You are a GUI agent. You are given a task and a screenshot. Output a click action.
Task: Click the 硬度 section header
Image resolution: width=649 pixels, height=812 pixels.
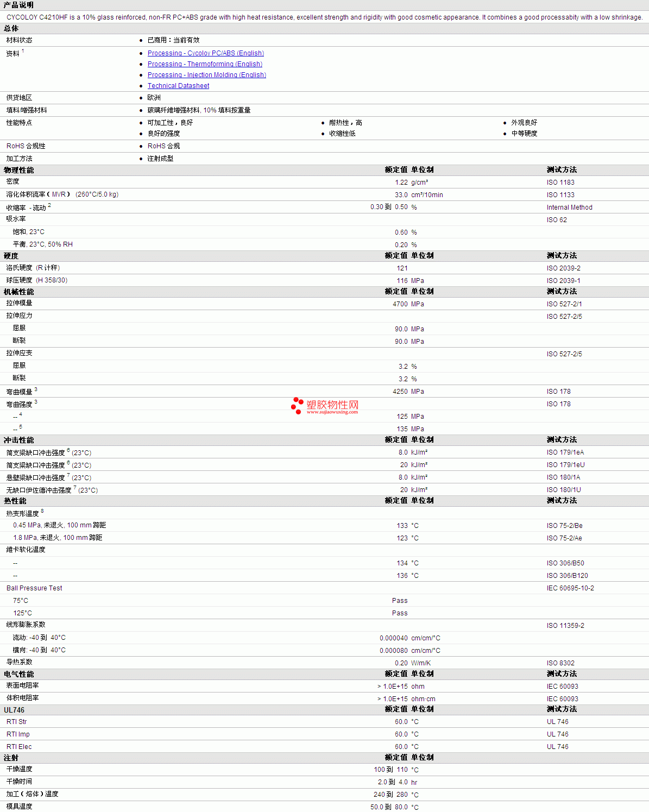tap(11, 256)
